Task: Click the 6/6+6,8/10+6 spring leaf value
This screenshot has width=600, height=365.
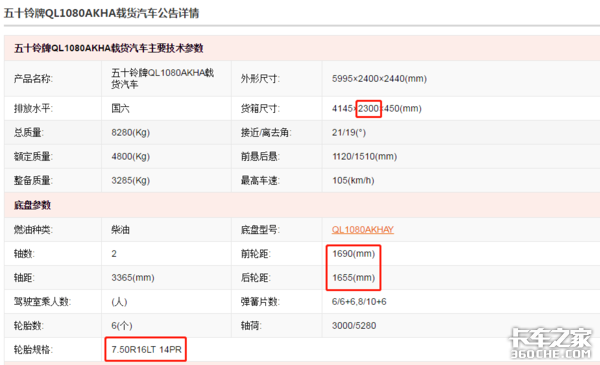Action: click(x=359, y=301)
